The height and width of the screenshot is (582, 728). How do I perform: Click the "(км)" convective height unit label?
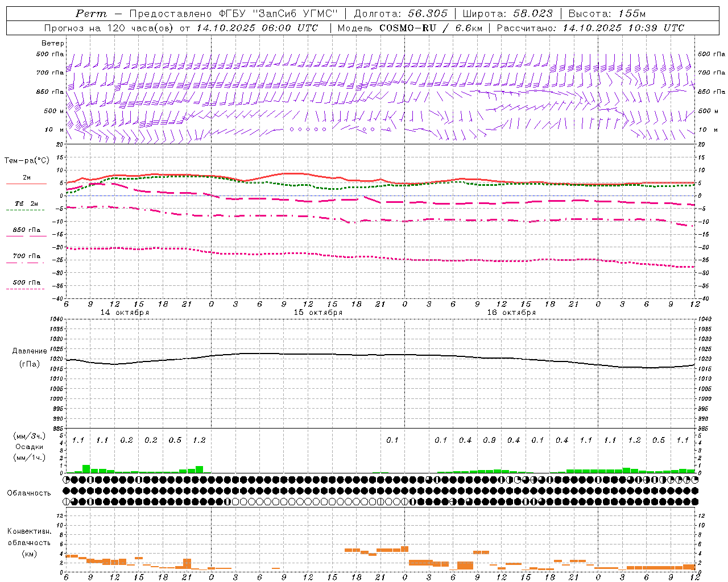click(29, 554)
